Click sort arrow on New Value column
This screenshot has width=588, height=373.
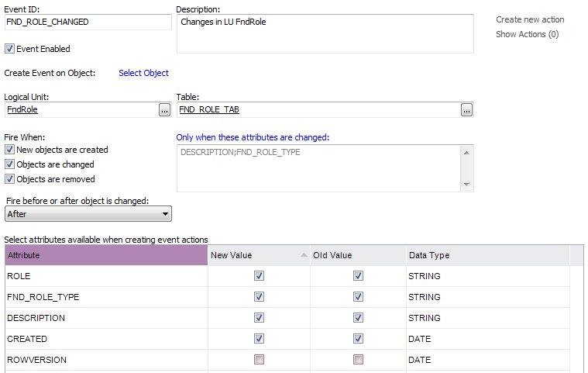304,255
